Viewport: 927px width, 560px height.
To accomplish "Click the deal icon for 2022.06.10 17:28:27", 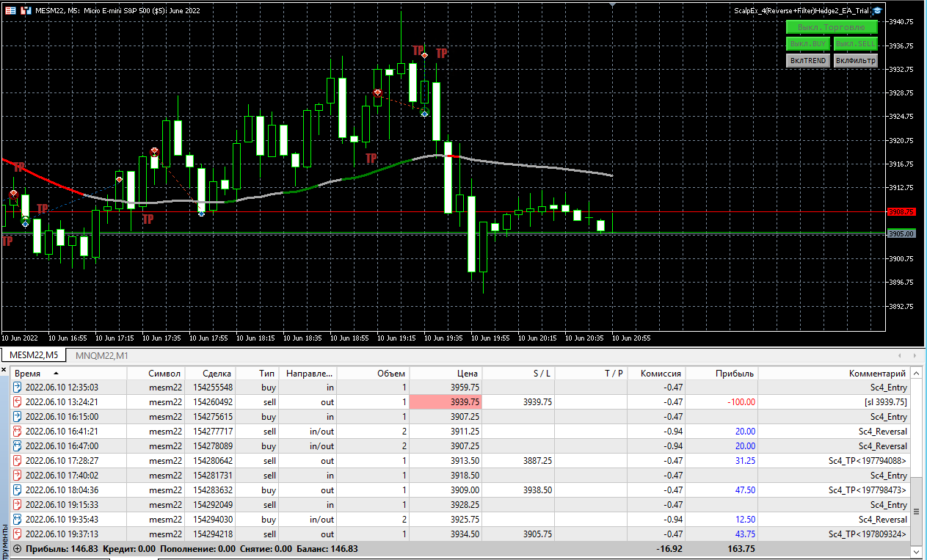I will (18, 461).
